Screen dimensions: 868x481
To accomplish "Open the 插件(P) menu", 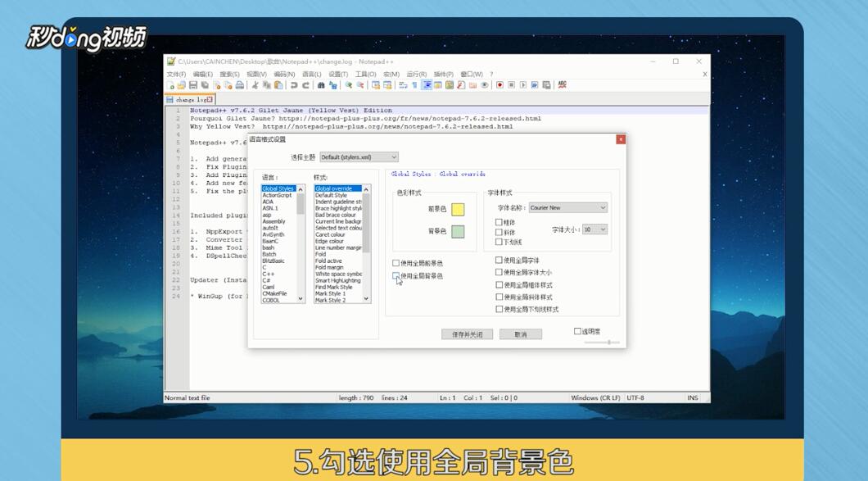I will [443, 75].
